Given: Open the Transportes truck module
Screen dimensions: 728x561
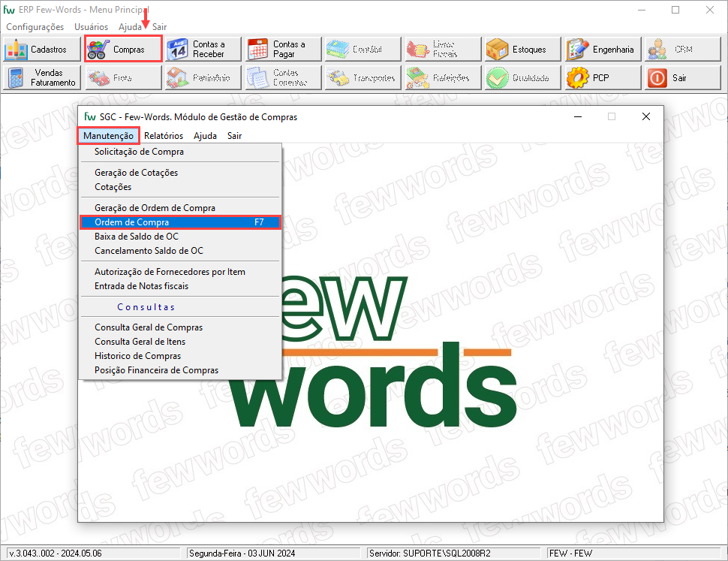Looking at the screenshot, I should click(x=363, y=77).
